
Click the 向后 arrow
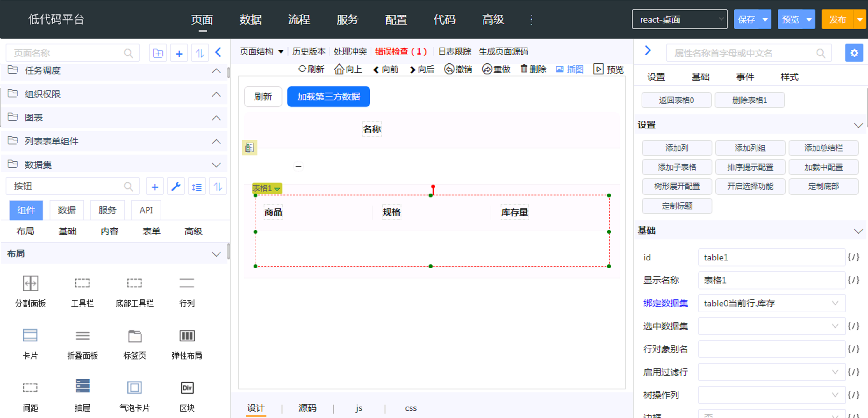[x=412, y=70]
